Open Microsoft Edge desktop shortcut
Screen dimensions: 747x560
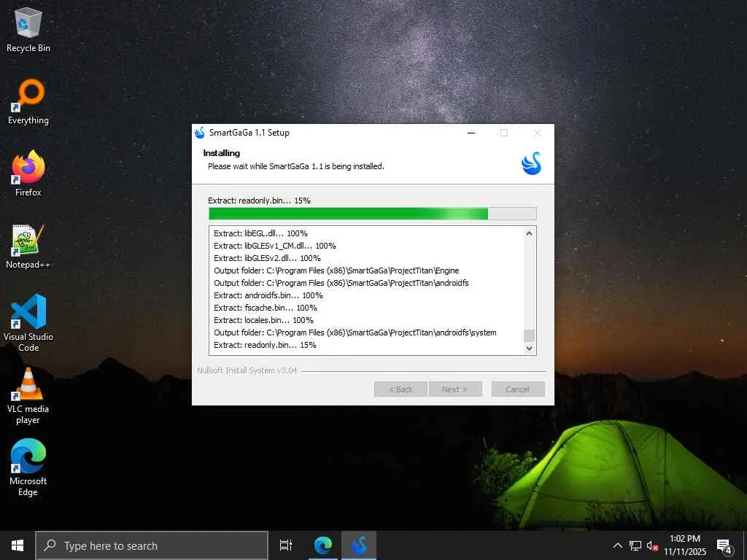(x=28, y=467)
